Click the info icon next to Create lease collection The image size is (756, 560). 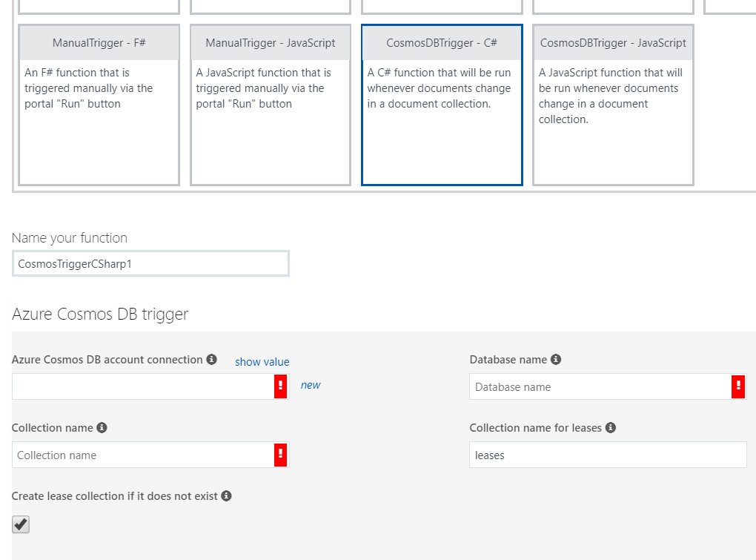[x=227, y=495]
